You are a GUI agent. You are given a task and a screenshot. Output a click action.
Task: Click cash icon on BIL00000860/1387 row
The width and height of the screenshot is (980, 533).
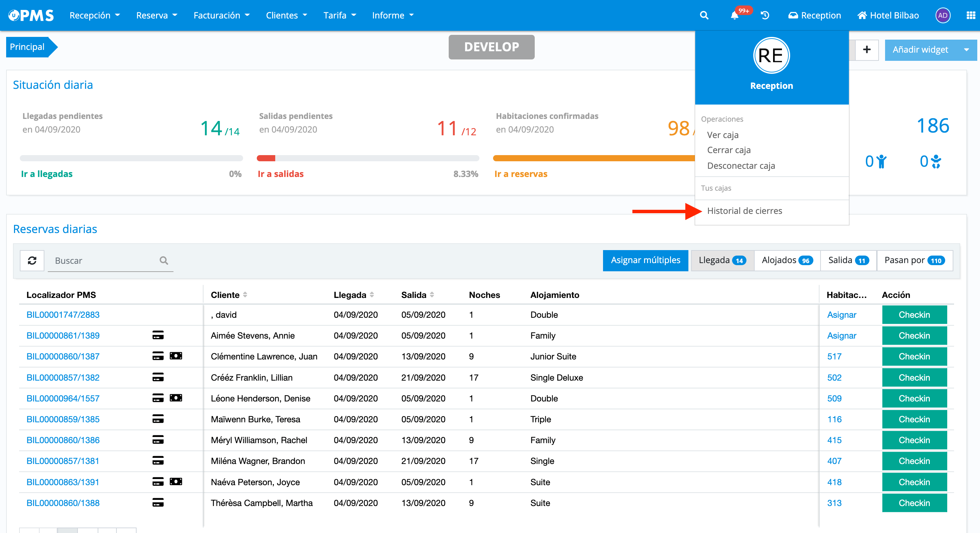coord(176,356)
